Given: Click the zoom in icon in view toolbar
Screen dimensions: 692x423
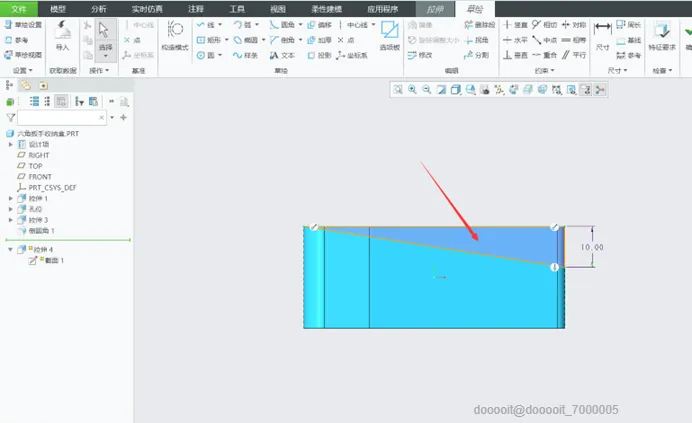Looking at the screenshot, I should click(412, 90).
